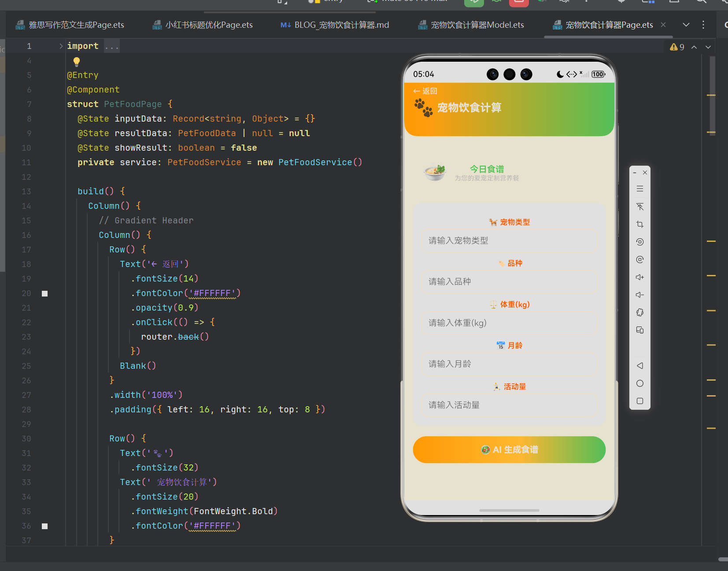Click the white color swatch on line 36
This screenshot has width=728, height=571.
(44, 526)
